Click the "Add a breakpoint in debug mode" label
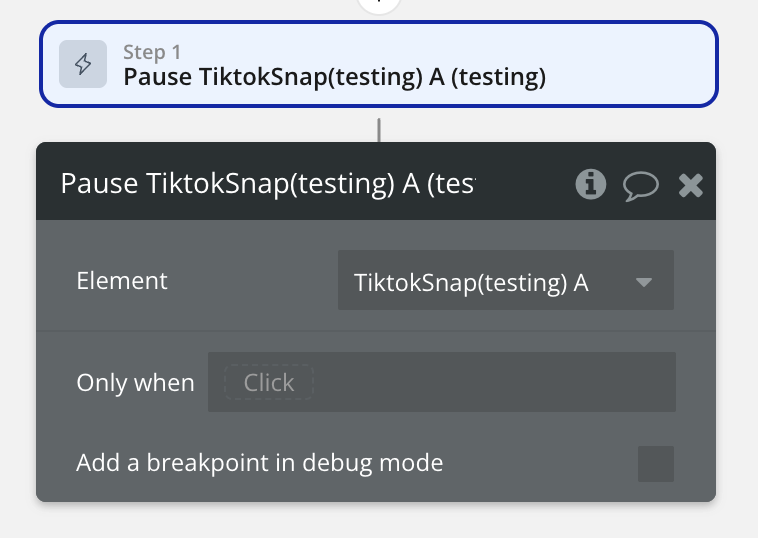This screenshot has width=758, height=538. [259, 463]
